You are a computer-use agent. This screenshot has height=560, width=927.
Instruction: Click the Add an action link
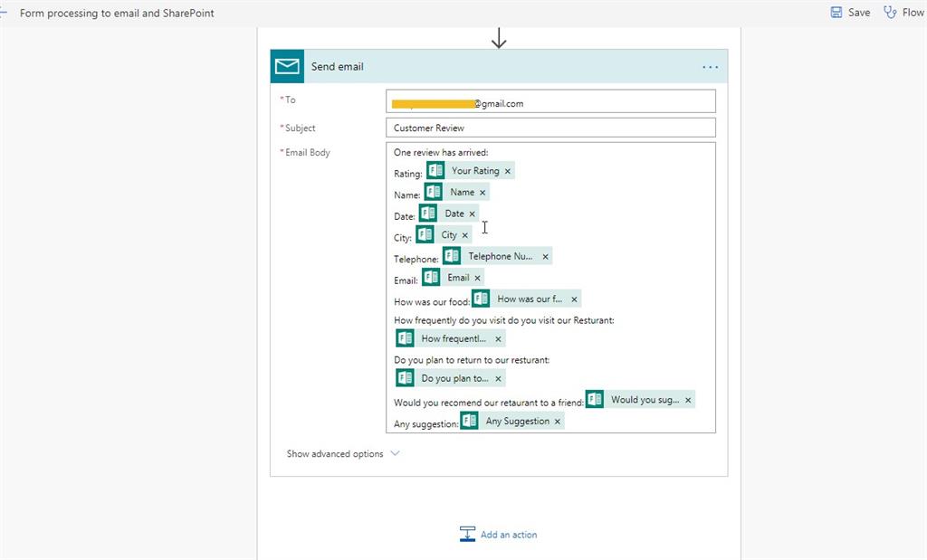(509, 535)
